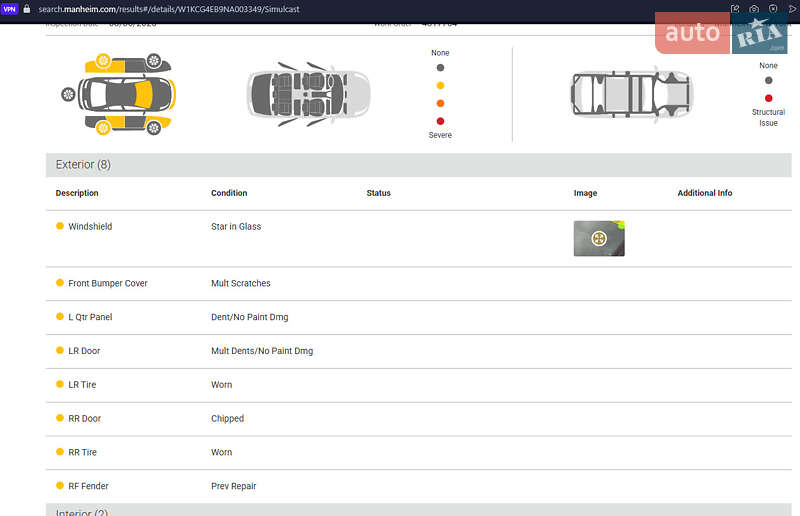Click the interior car diagram
800x516 pixels.
tap(309, 94)
